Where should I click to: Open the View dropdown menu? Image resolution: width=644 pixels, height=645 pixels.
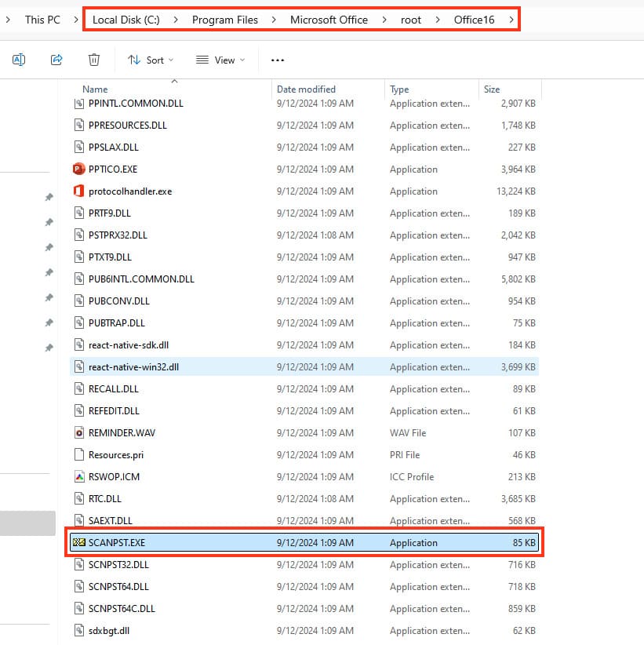220,60
